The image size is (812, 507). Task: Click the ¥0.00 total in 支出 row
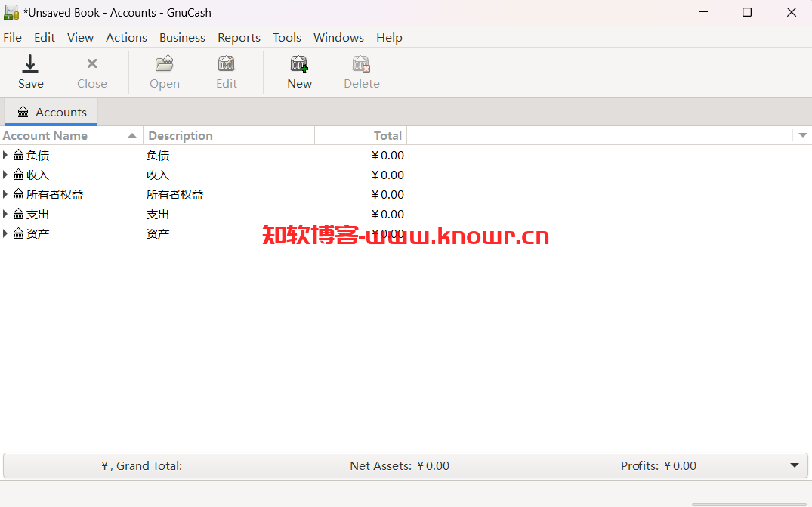point(388,214)
